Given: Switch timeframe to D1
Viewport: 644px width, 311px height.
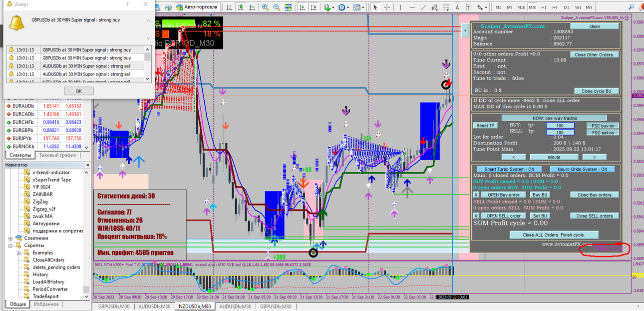Looking at the screenshot, I should point(566,7).
